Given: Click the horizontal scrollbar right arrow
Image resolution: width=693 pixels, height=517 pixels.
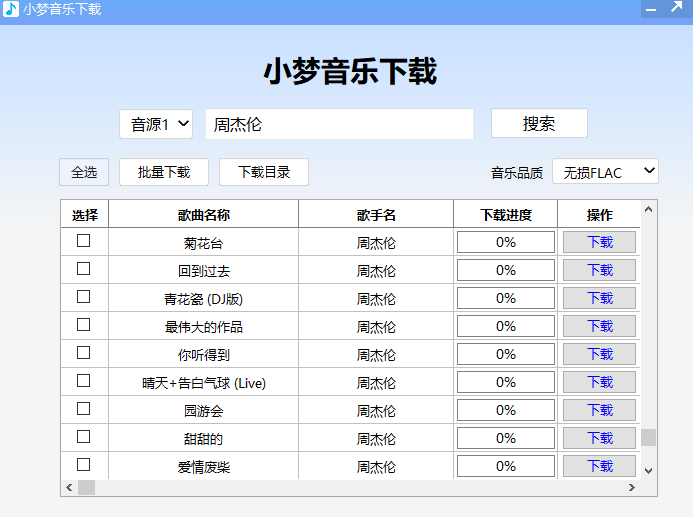Looking at the screenshot, I should pyautogui.click(x=632, y=487).
